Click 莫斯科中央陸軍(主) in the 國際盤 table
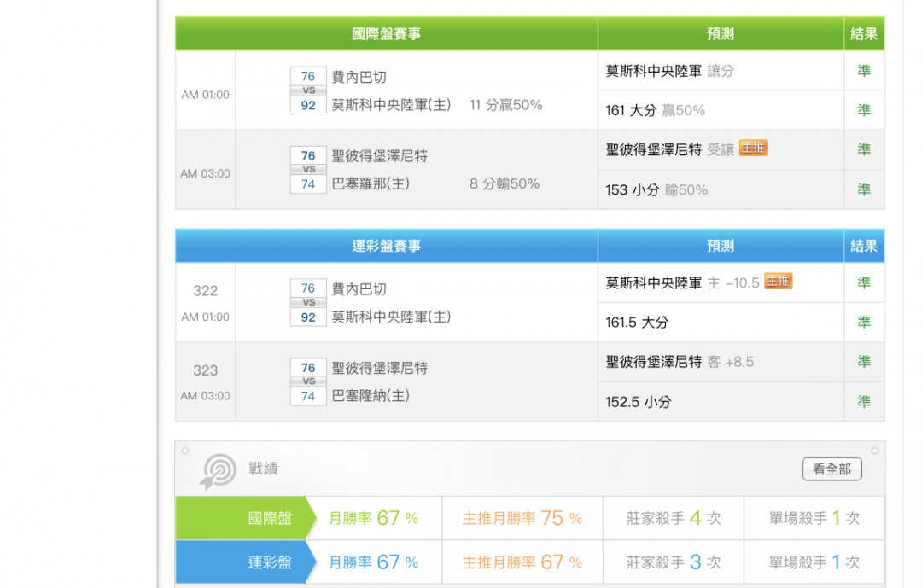 (x=391, y=105)
